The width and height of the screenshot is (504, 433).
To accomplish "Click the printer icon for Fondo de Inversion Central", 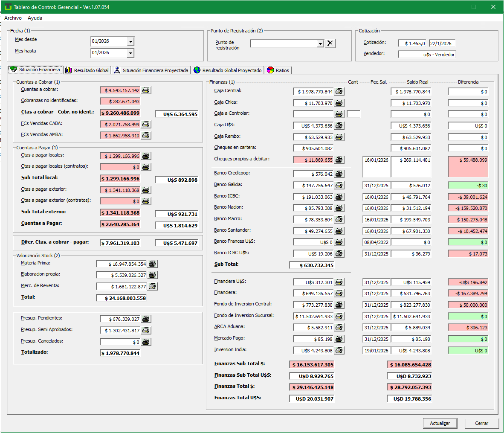I will tap(339, 305).
